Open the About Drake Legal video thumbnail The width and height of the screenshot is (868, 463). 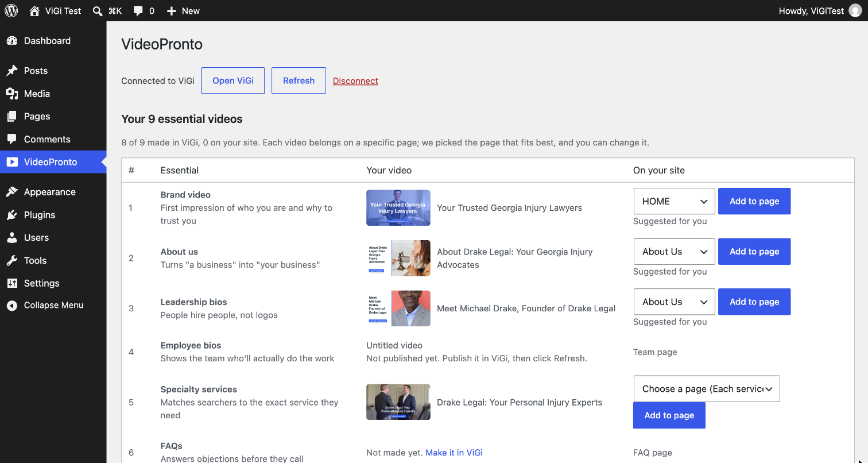coord(398,258)
